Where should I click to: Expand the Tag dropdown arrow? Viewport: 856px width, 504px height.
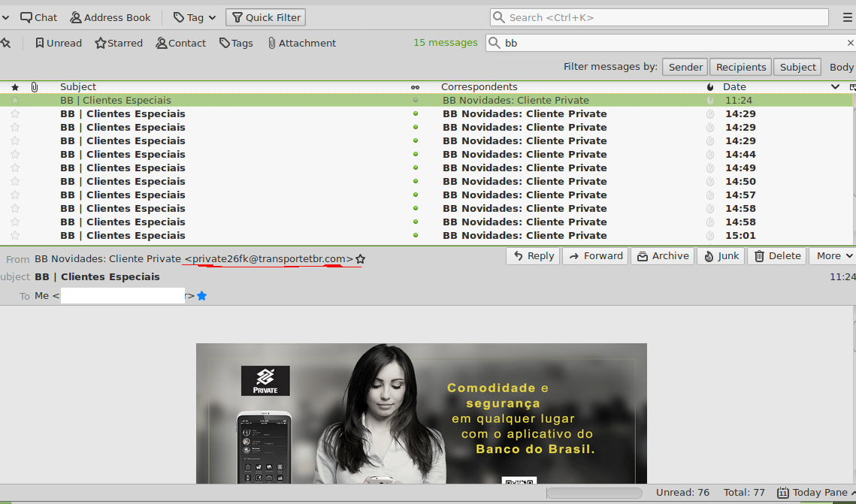tap(213, 17)
